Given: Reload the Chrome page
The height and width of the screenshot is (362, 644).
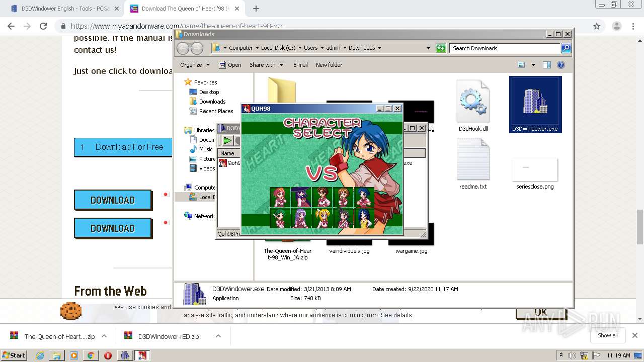Looking at the screenshot, I should 43,26.
